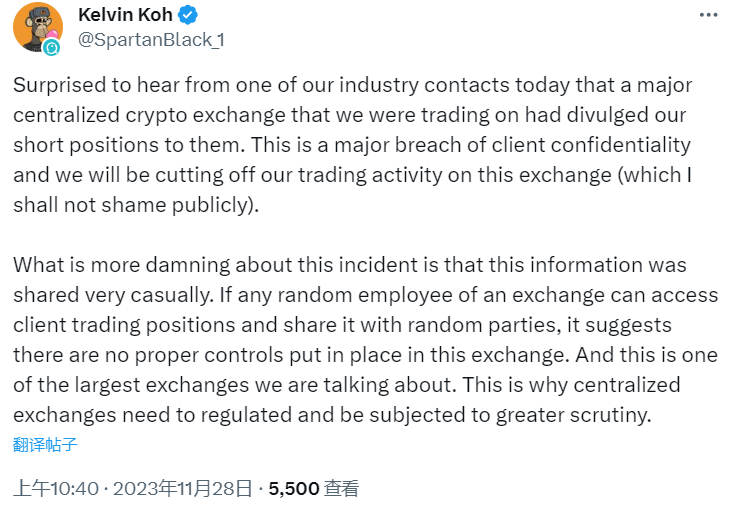The height and width of the screenshot is (510, 732).
Task: Open the Kelvin Koh display name link
Action: [121, 15]
